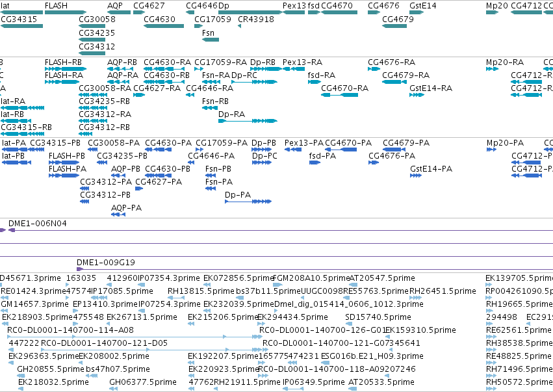Click the CG4670-PA protein label

[348, 143]
